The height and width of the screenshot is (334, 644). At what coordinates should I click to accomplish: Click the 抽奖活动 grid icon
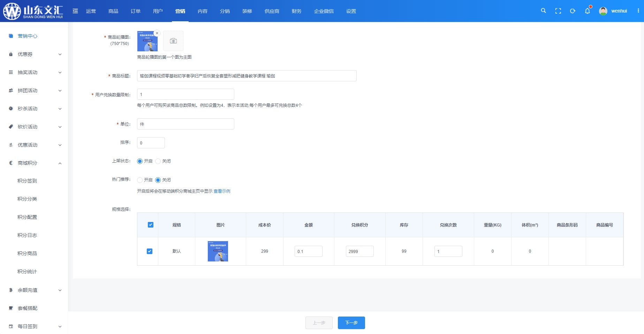(x=11, y=72)
